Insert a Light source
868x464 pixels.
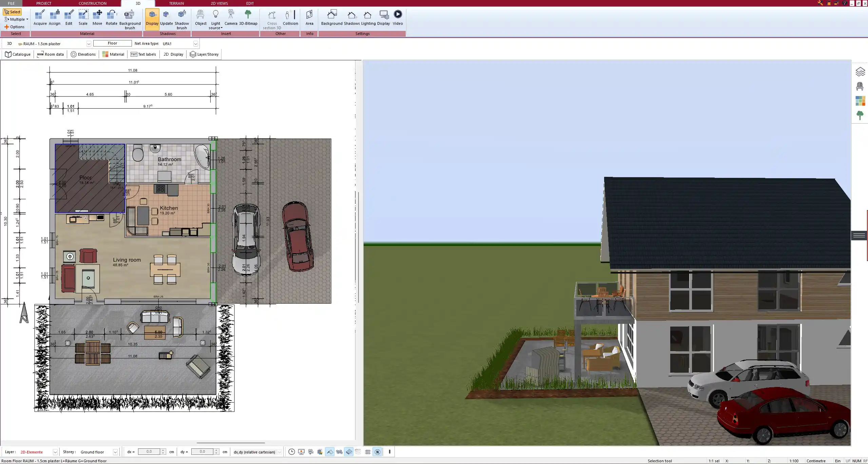(215, 19)
